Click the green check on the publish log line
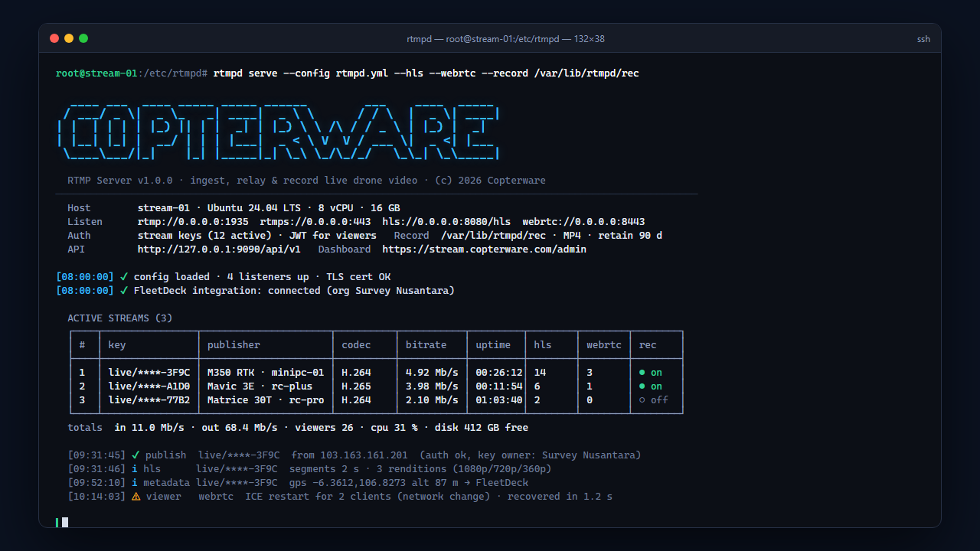 [136, 455]
